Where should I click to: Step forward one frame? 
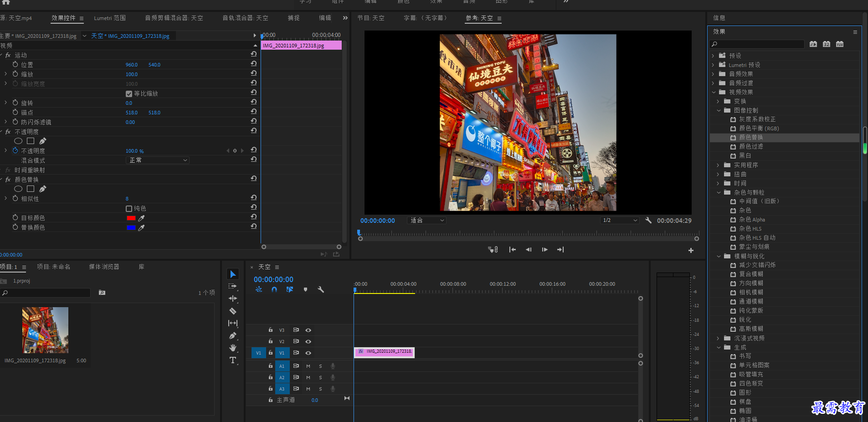pos(544,249)
